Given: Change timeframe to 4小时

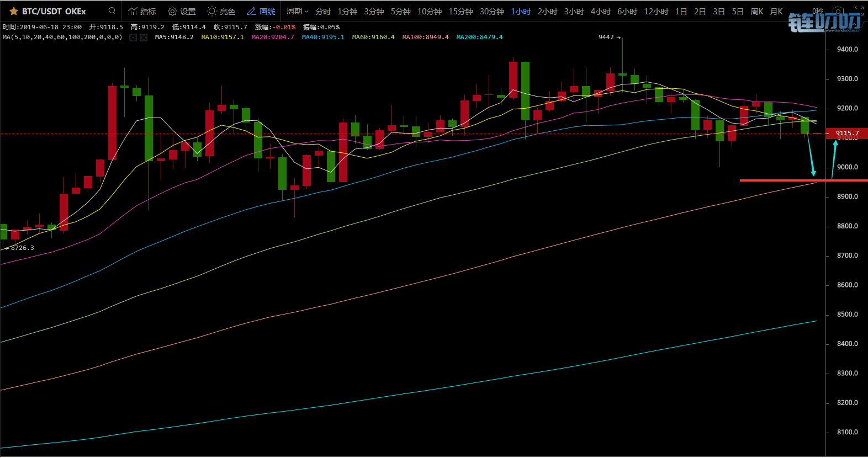Looking at the screenshot, I should click(x=600, y=11).
